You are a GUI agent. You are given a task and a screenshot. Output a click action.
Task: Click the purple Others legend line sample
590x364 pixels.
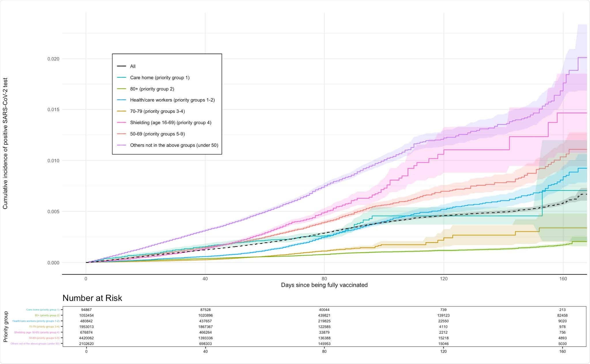(x=121, y=145)
